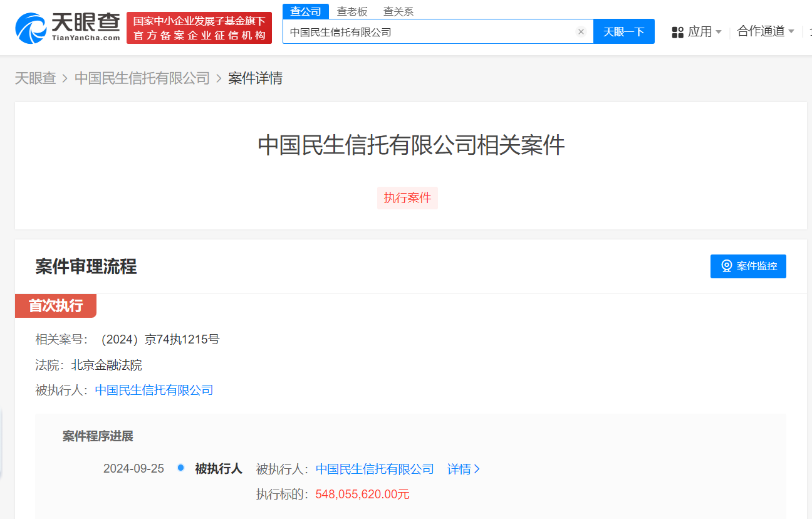Click the TianYanCha logo
This screenshot has height=519, width=812.
(68, 28)
